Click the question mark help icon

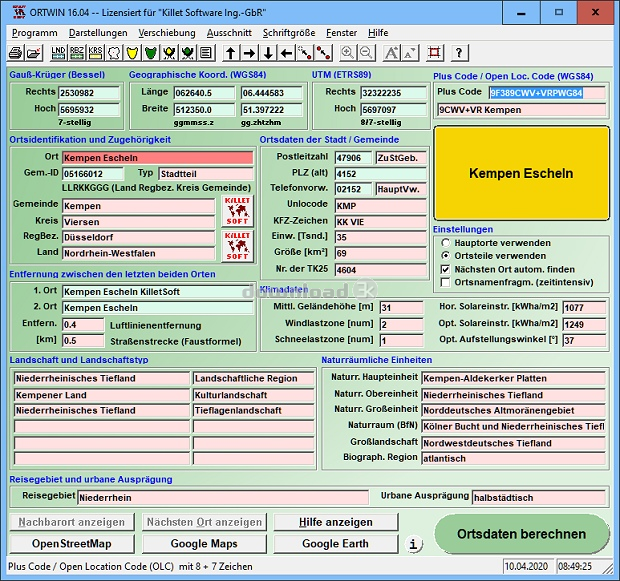coord(459,53)
